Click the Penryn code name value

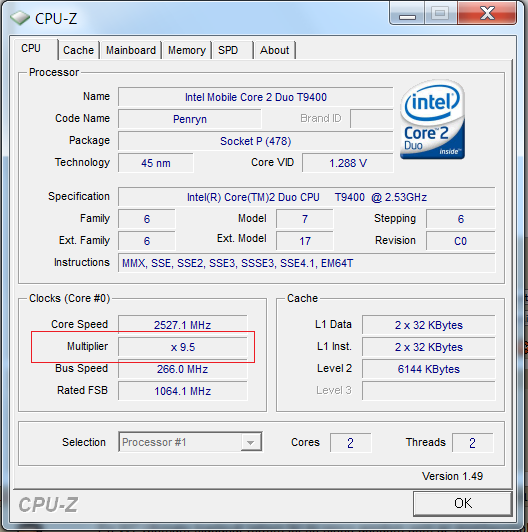pos(190,119)
